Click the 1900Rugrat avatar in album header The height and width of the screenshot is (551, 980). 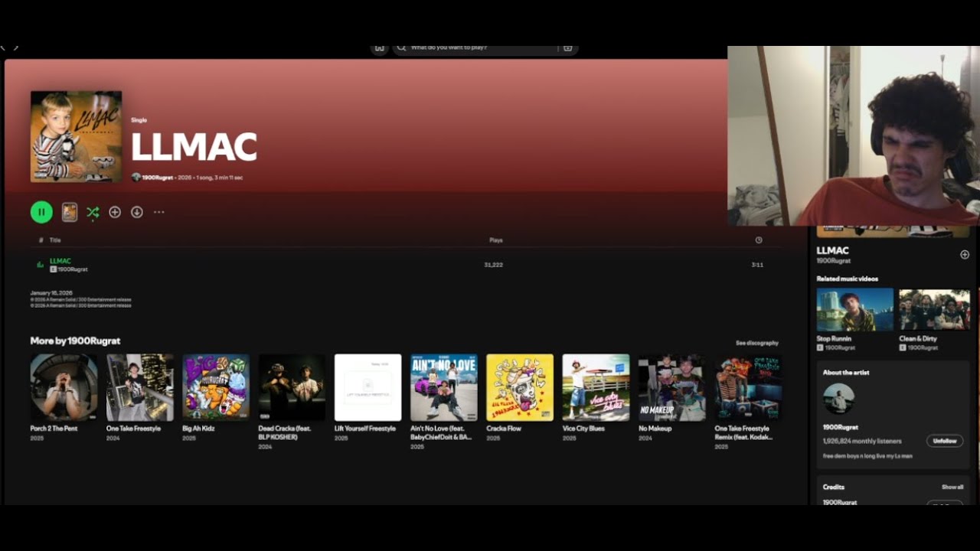tap(136, 178)
